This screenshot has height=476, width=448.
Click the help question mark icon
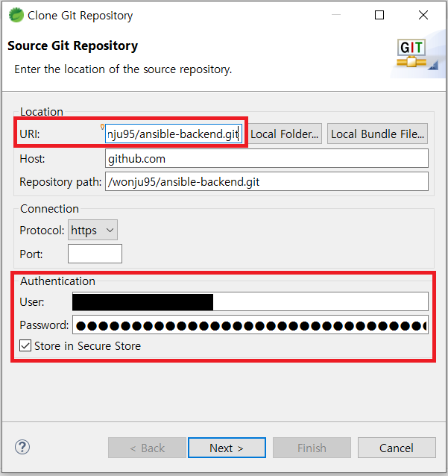(x=22, y=447)
